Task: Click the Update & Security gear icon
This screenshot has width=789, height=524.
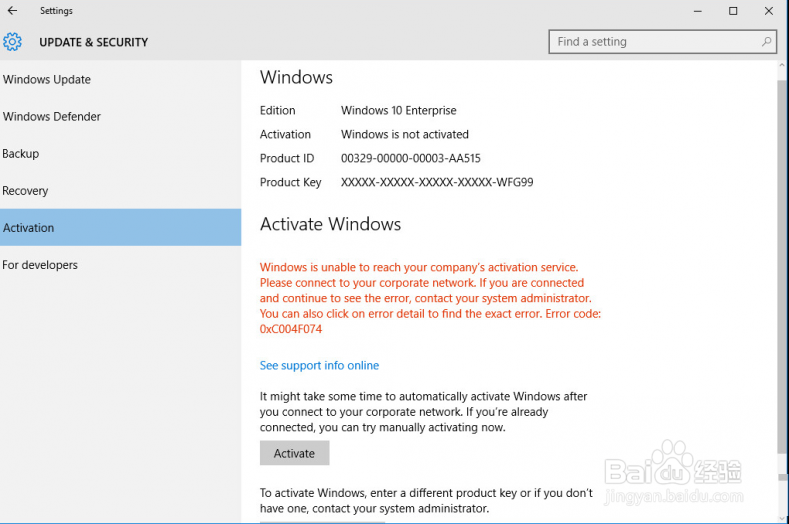Action: (12, 42)
